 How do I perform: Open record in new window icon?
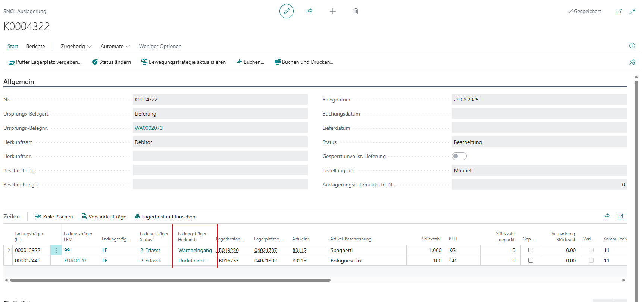pos(619,11)
